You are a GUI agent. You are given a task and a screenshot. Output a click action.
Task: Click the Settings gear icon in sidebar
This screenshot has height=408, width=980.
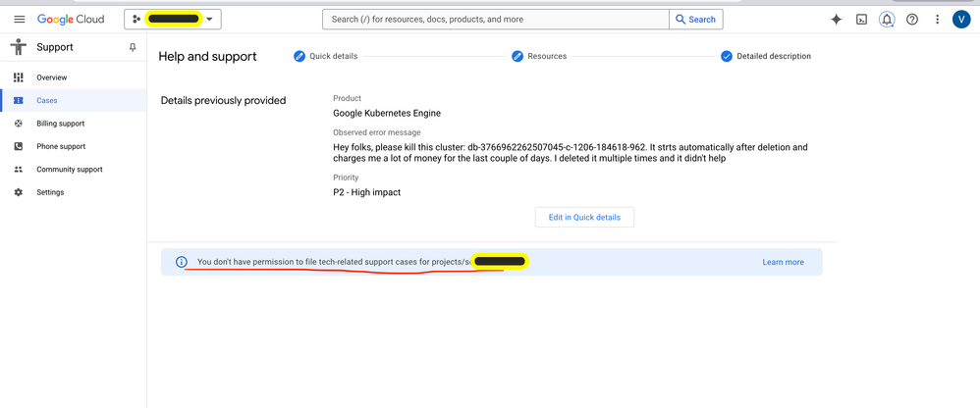point(18,193)
